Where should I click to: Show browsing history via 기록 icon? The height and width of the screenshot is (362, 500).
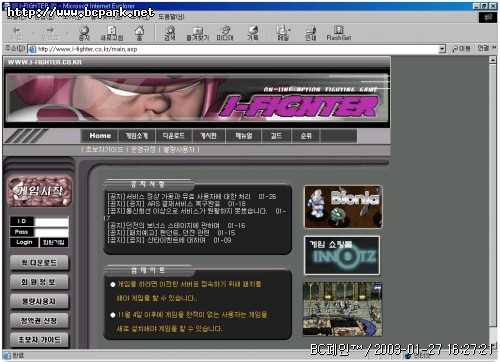[x=253, y=33]
